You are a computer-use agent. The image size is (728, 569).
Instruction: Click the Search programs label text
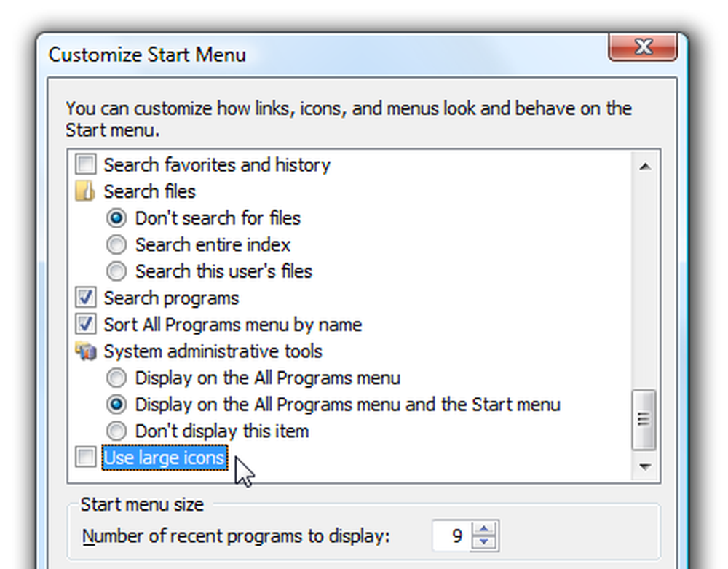(171, 298)
